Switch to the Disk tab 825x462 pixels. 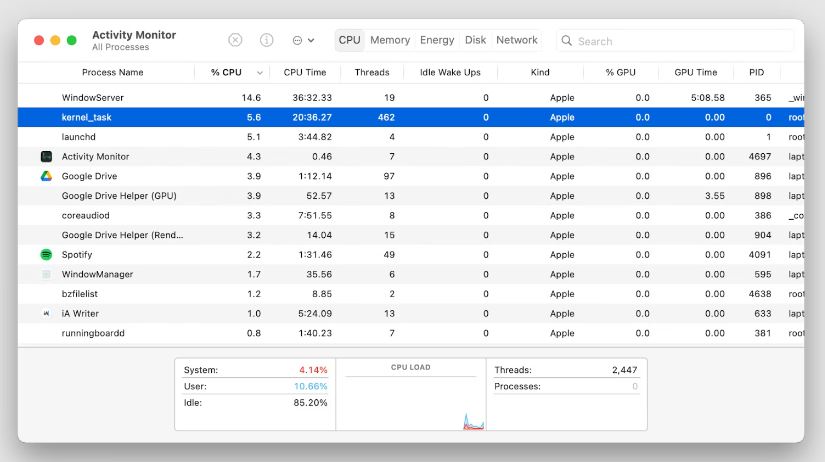pyautogui.click(x=475, y=40)
